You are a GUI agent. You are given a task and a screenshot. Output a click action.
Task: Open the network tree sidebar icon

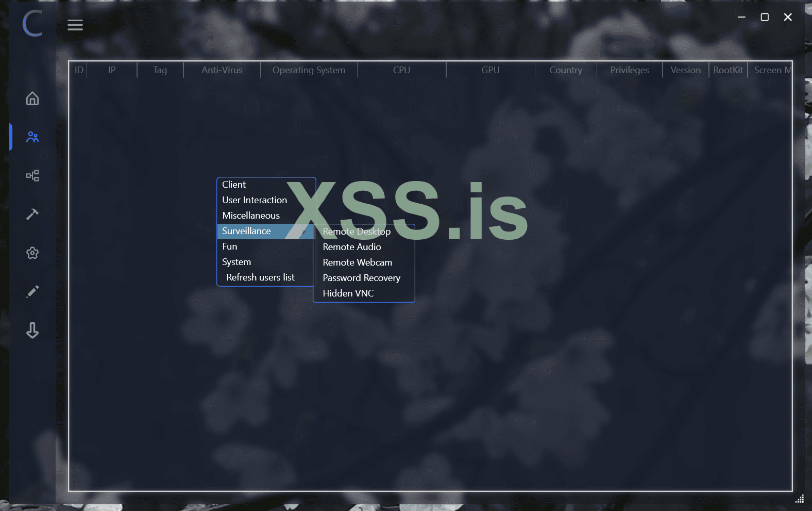(x=32, y=176)
